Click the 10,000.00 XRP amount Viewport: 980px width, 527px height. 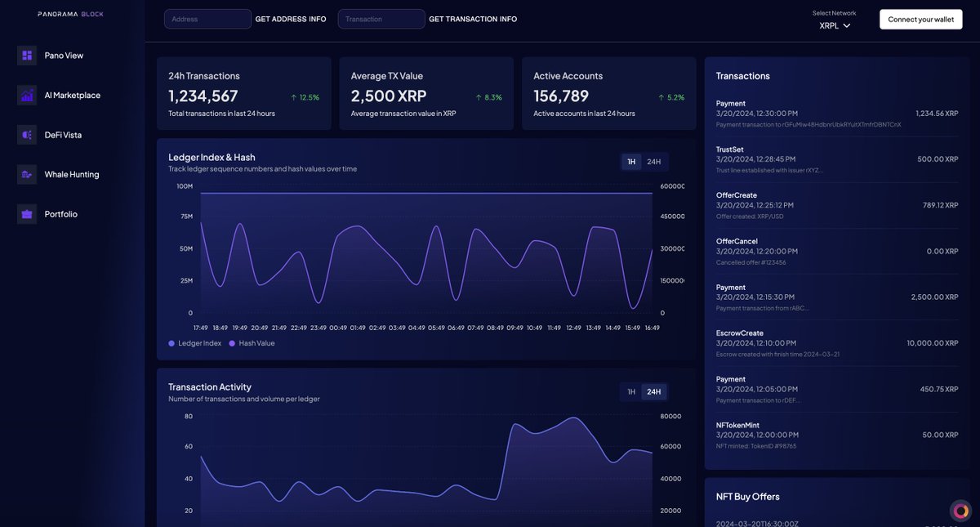click(x=933, y=343)
